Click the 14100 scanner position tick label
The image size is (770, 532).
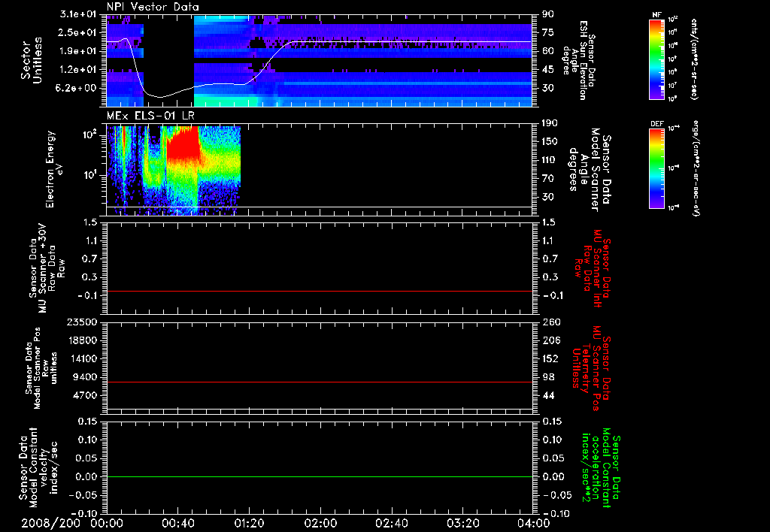click(81, 358)
